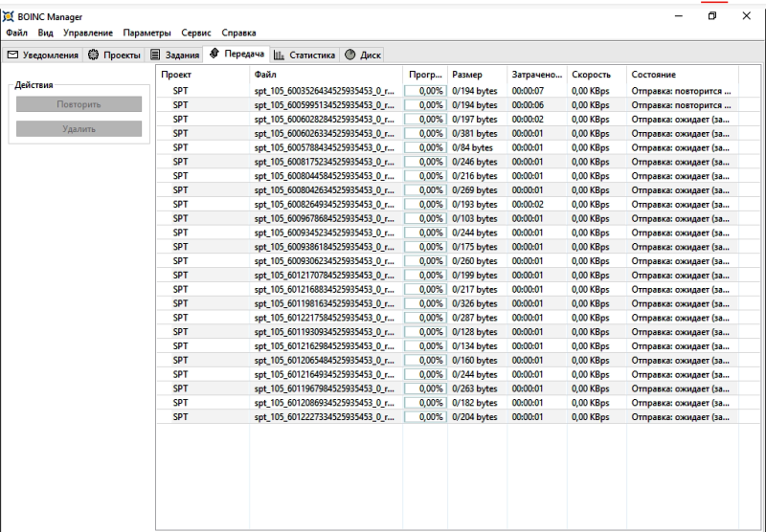Sort by the Состояние column header
The width and height of the screenshot is (766, 532).
tap(683, 75)
